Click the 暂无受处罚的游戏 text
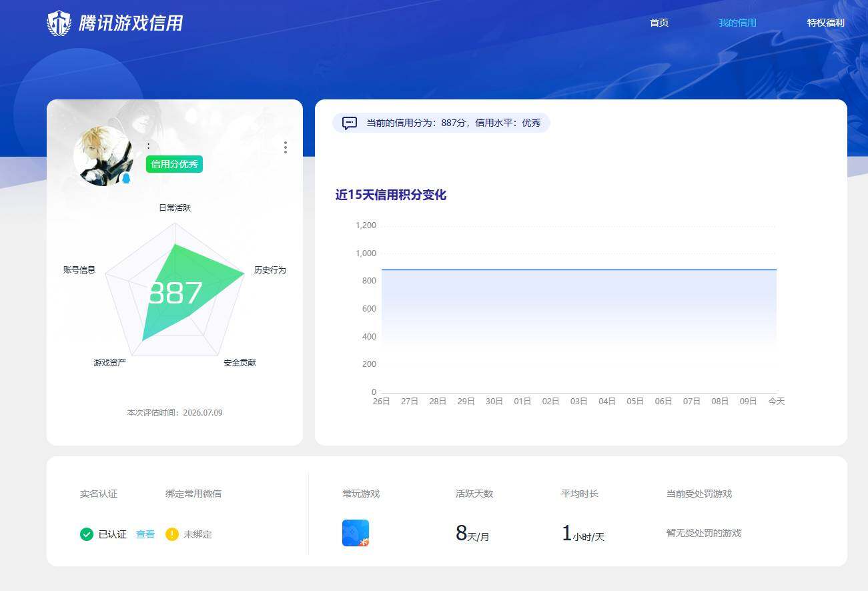The height and width of the screenshot is (591, 868). [704, 533]
